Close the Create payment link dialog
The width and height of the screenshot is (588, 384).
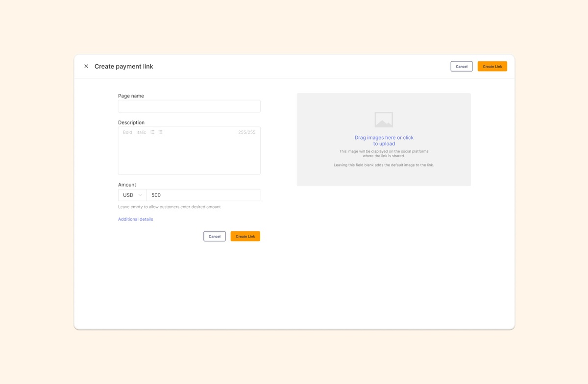coord(86,66)
